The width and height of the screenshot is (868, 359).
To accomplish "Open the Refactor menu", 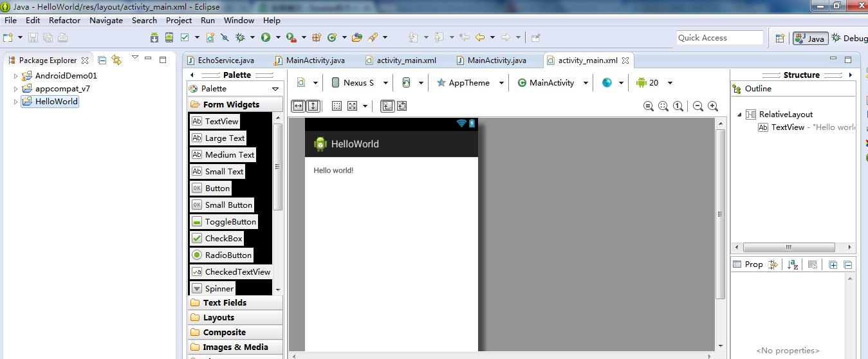I will click(x=64, y=20).
